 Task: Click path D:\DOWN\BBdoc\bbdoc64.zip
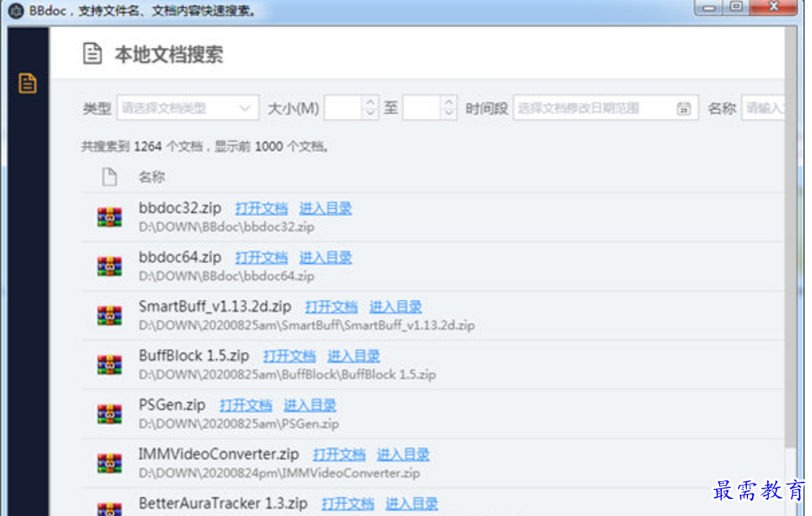226,276
